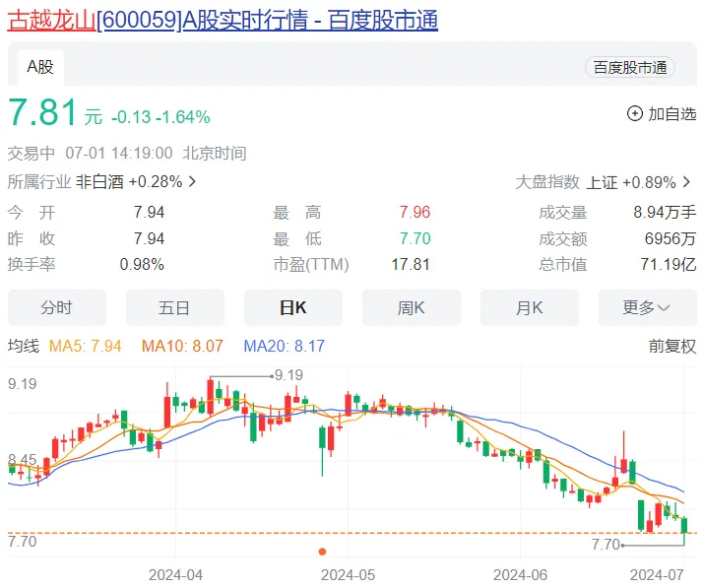Screen dimensions: 703x588
Task: Click the current price 7.81
Action: (43, 112)
